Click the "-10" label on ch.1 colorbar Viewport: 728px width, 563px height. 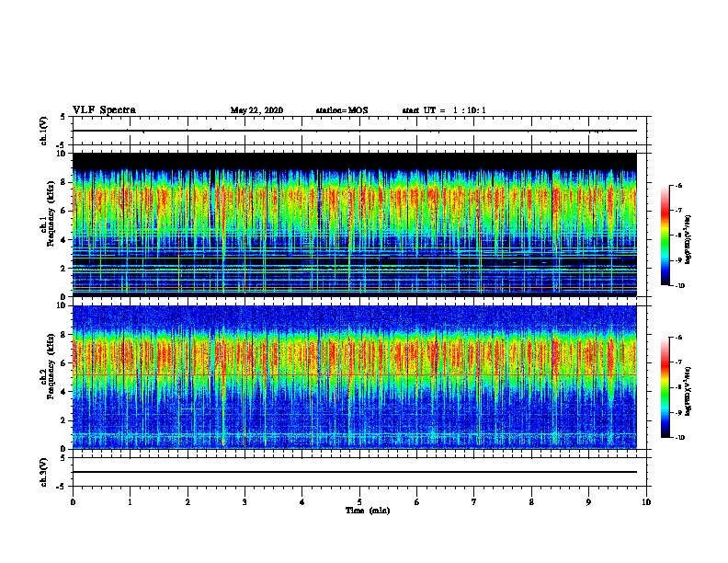680,286
